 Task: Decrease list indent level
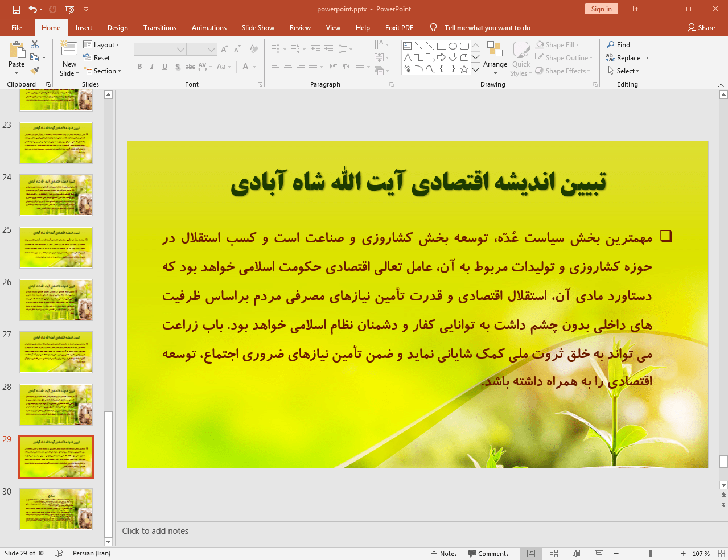(316, 49)
